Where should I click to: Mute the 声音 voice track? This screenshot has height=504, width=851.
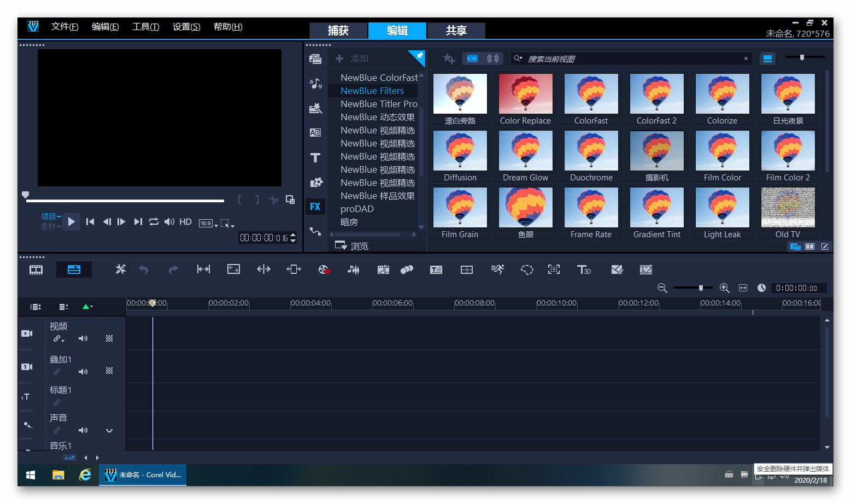83,430
